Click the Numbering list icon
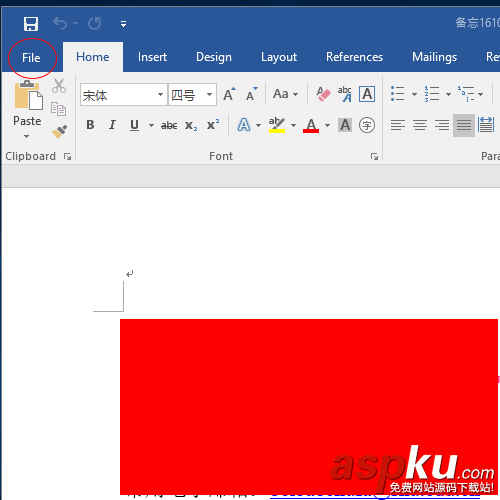Image resolution: width=500 pixels, height=500 pixels. coord(432,94)
